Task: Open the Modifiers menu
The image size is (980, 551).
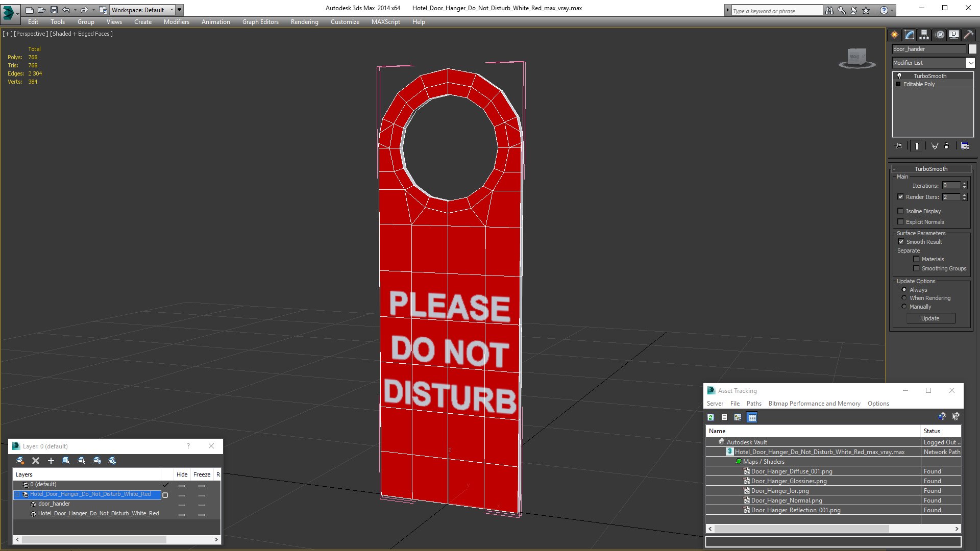Action: tap(176, 22)
